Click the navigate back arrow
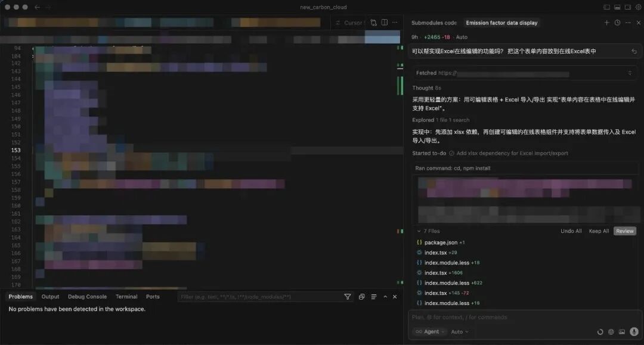Screen dimensions: 644x345 (x=38, y=7)
